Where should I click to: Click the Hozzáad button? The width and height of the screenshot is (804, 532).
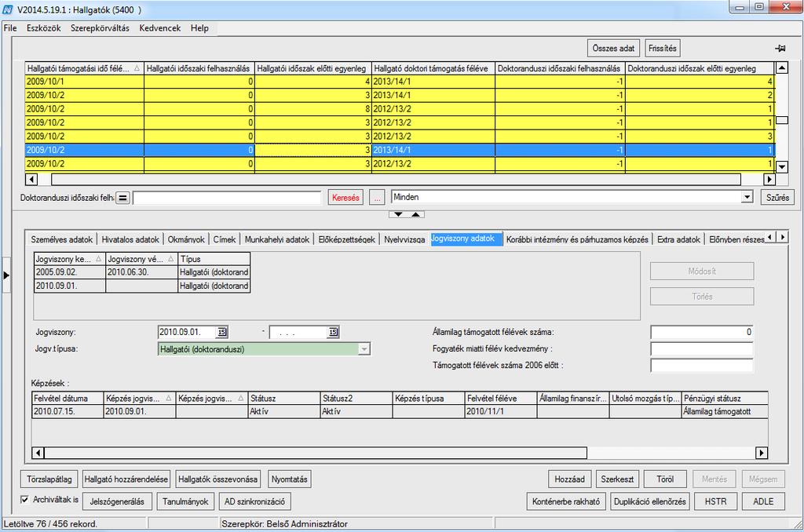pos(570,479)
